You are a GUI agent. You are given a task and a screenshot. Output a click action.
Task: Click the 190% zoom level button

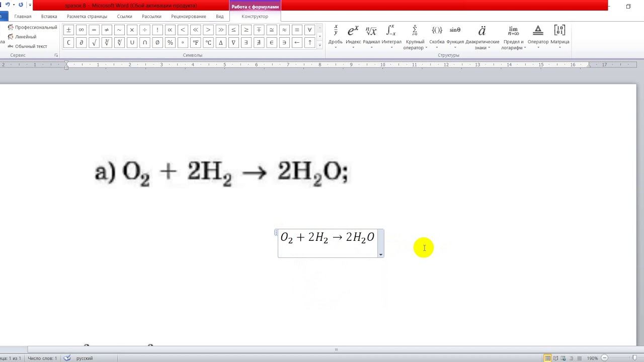(593, 358)
